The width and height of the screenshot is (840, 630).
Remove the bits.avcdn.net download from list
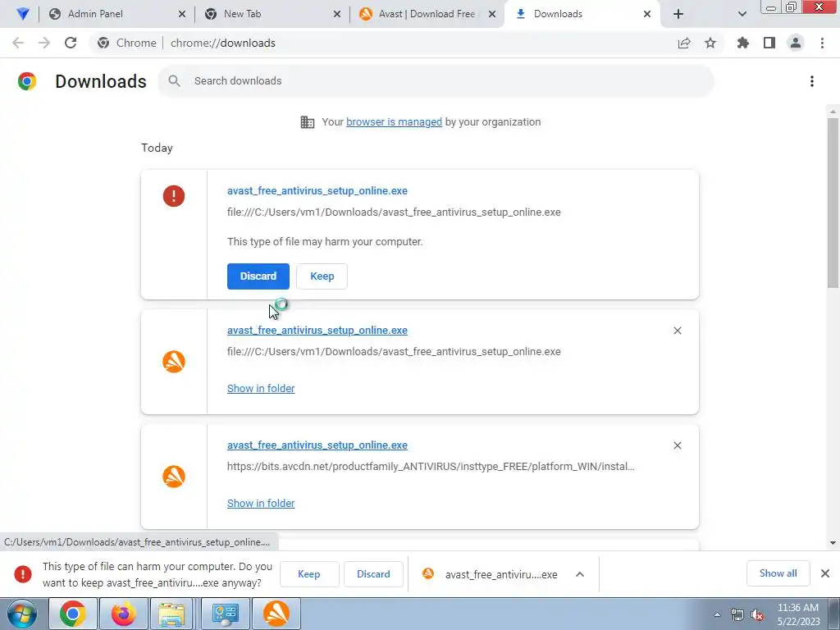coord(677,445)
